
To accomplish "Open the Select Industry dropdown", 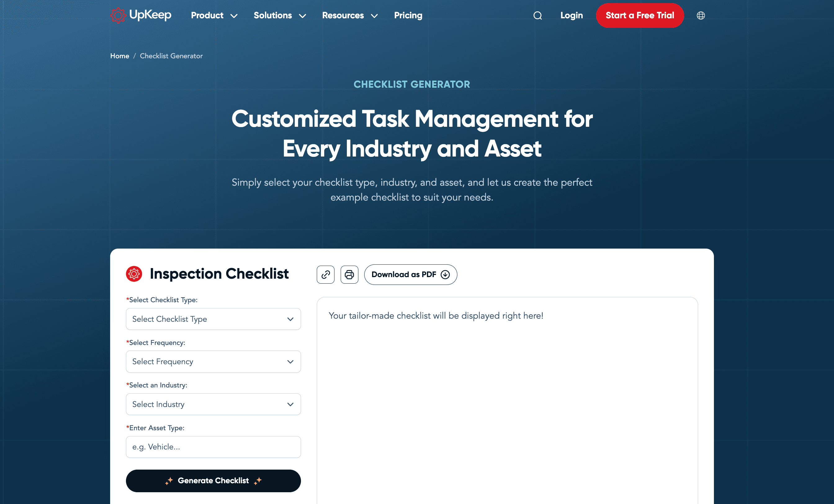I will coord(213,404).
